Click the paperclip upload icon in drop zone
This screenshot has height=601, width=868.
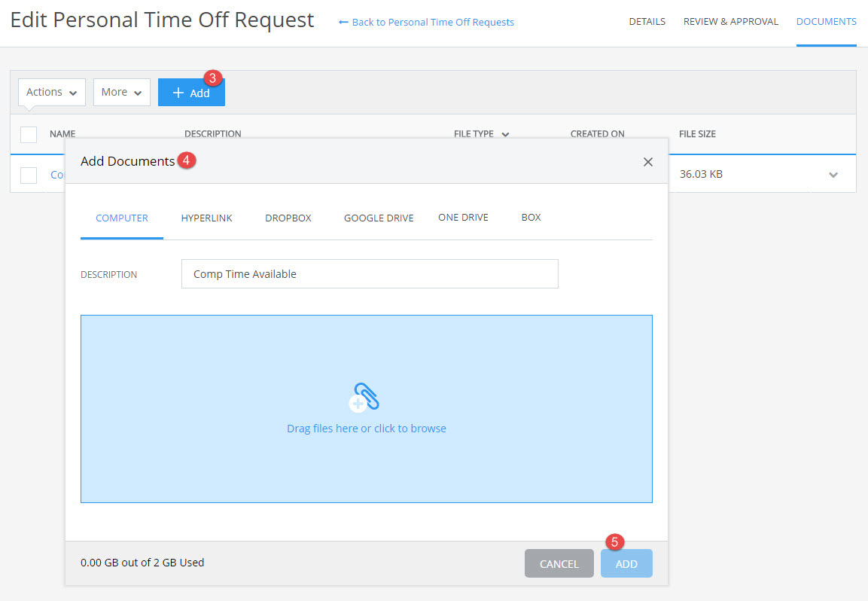364,397
